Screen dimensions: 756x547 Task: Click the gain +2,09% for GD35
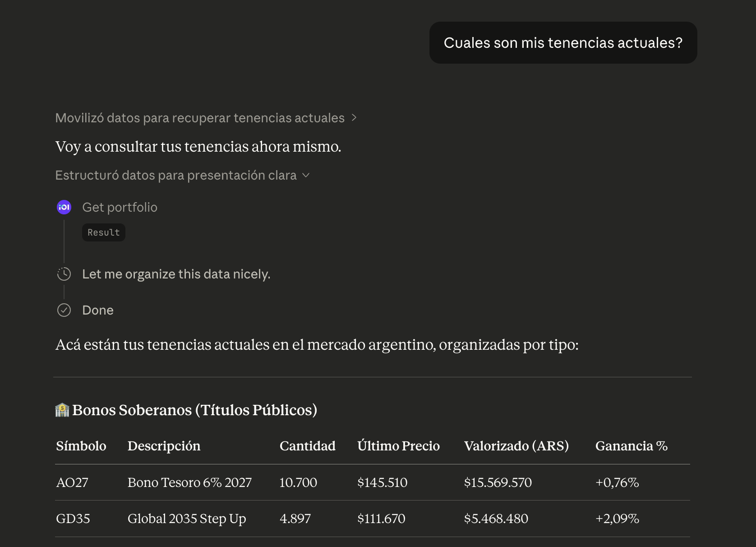618,519
